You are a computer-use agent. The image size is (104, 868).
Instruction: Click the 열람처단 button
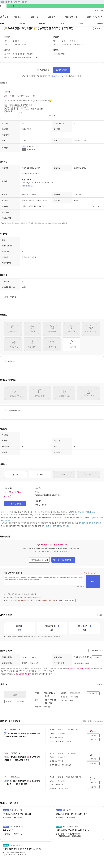coord(21,701)
